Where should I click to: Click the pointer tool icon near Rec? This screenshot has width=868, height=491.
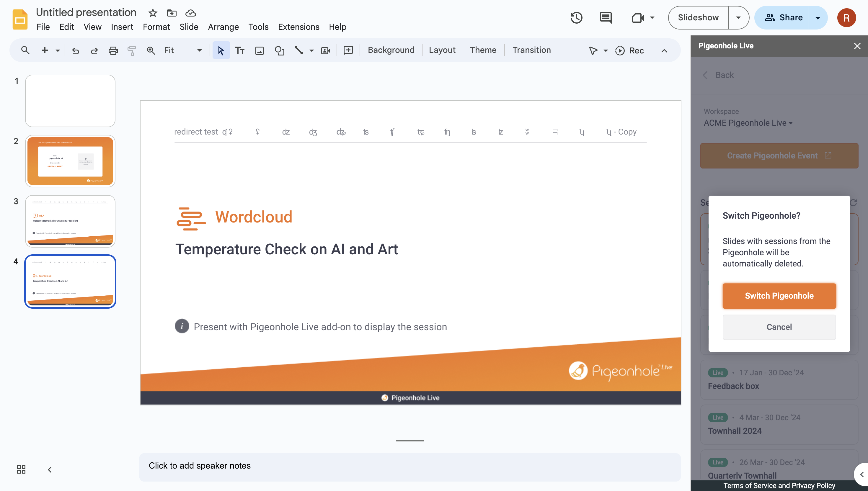tap(593, 50)
